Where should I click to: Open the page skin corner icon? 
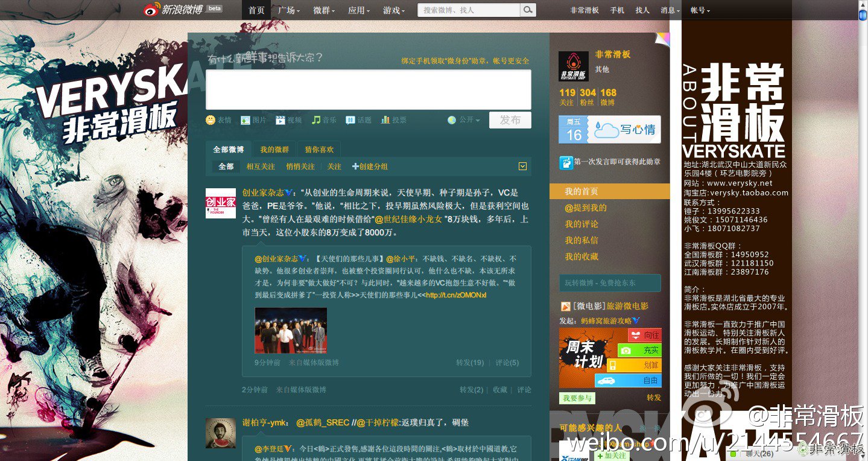pyautogui.click(x=662, y=40)
